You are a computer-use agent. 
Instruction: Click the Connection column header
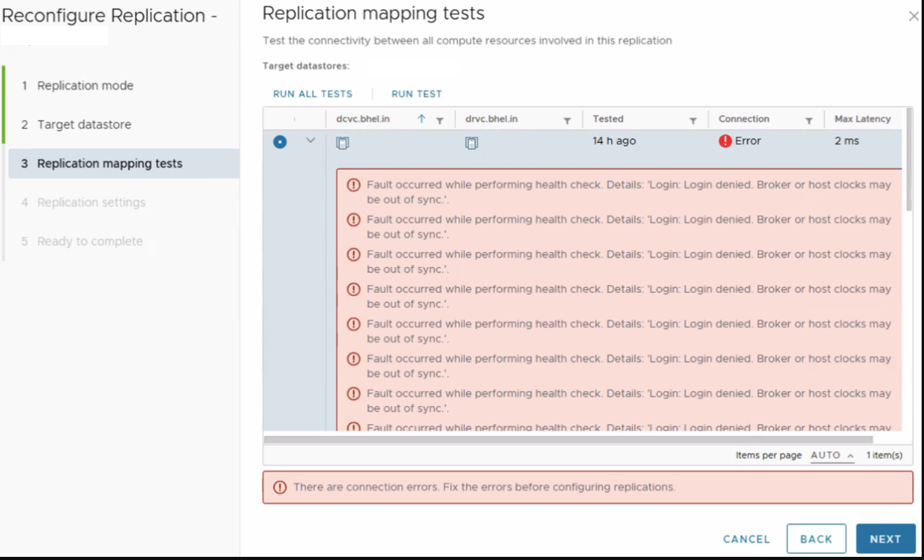tap(744, 119)
